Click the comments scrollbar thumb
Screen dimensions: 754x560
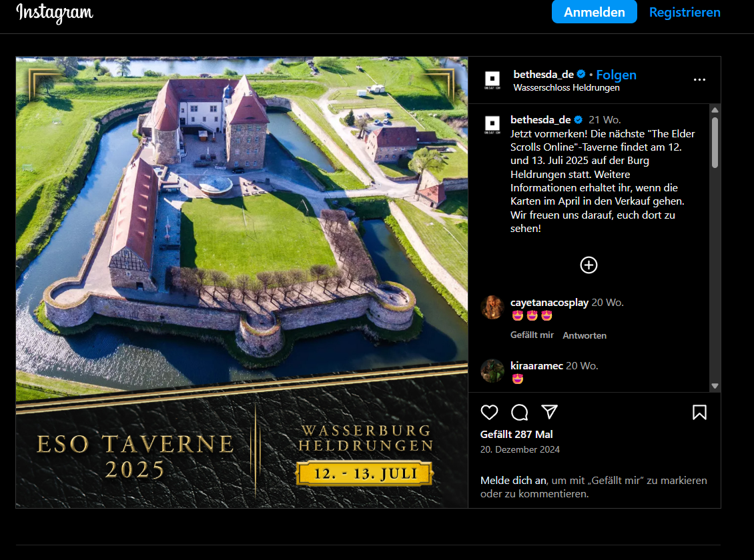715,142
